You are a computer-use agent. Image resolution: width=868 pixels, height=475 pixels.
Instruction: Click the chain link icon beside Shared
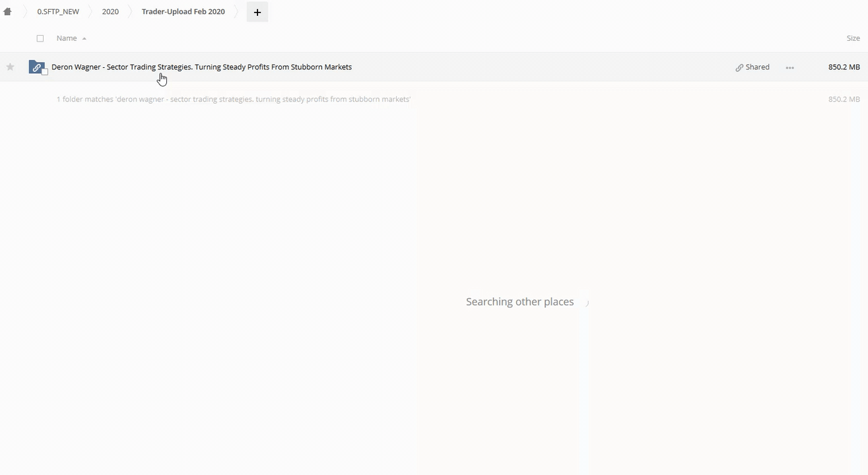tap(739, 67)
